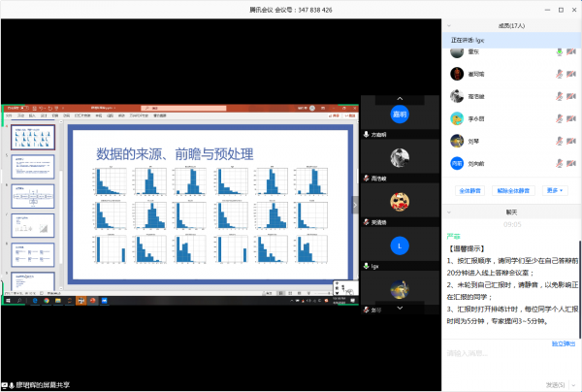Select slide 8 thumbnail in PowerPoint panel
582x392 pixels.
click(33, 254)
